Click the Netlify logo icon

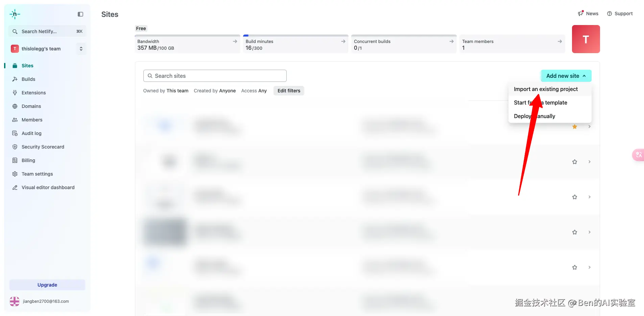point(15,14)
